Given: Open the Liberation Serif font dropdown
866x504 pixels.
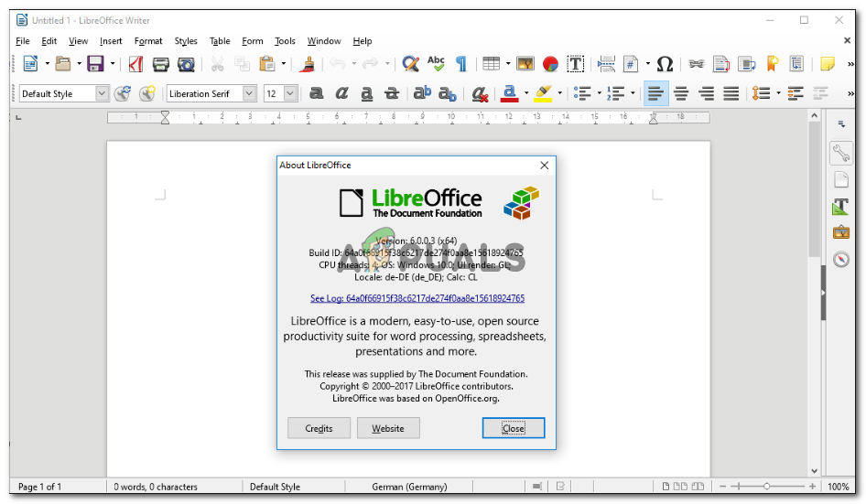Looking at the screenshot, I should tap(250, 93).
